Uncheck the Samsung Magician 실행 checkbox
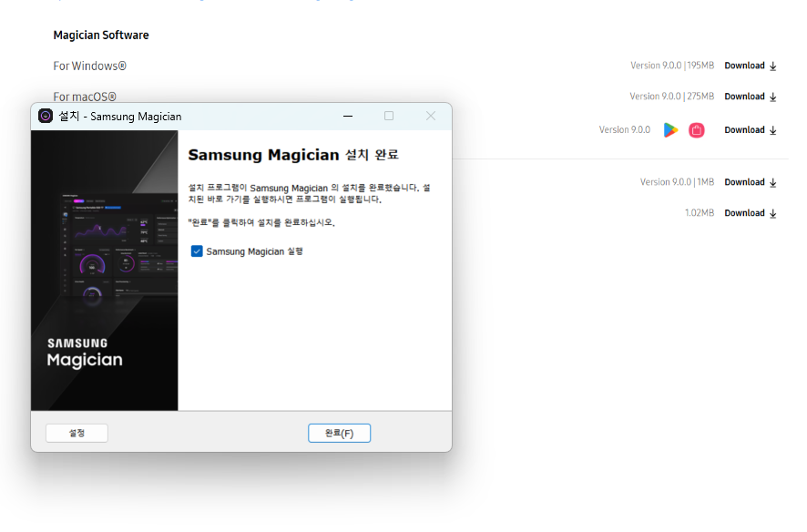 click(197, 251)
